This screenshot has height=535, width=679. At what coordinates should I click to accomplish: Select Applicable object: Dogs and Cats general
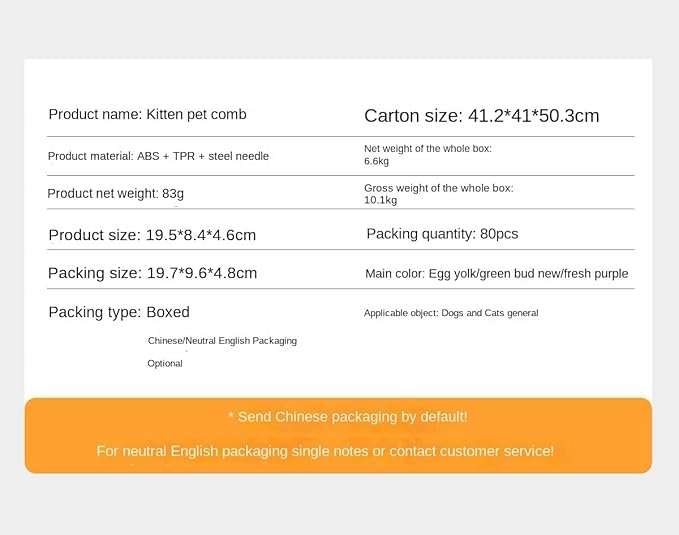(451, 313)
